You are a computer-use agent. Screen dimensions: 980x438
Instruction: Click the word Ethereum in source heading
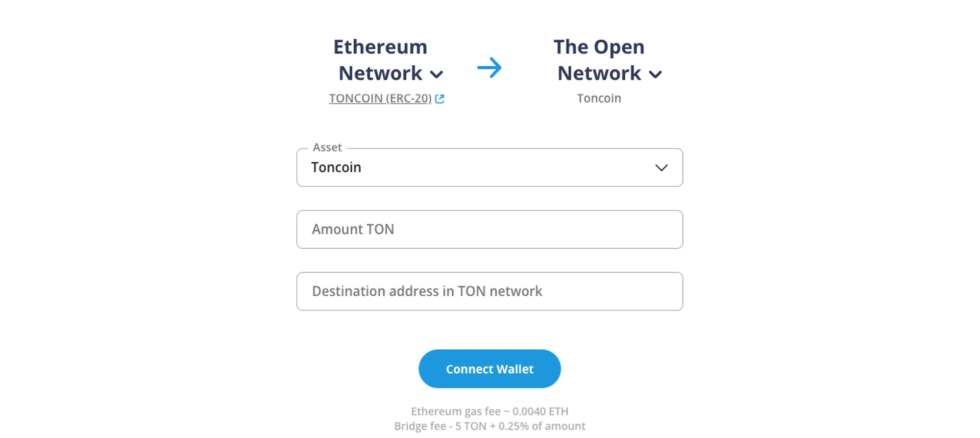point(380,47)
